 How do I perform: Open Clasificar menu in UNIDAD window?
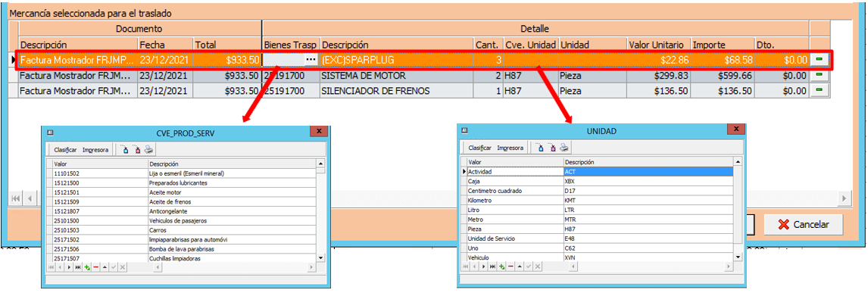pyautogui.click(x=480, y=148)
